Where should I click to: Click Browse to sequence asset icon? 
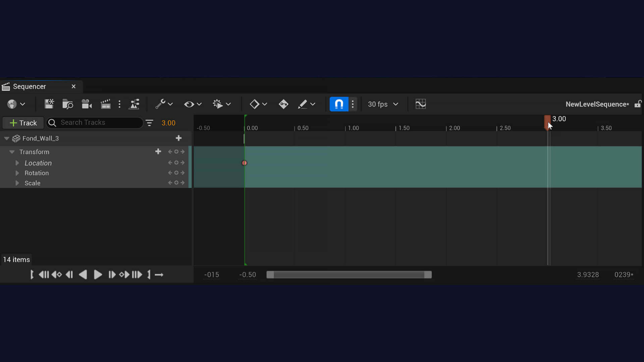67,104
